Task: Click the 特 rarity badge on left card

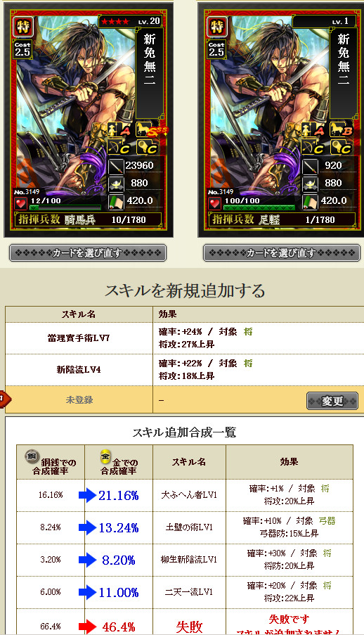Action: pos(22,27)
